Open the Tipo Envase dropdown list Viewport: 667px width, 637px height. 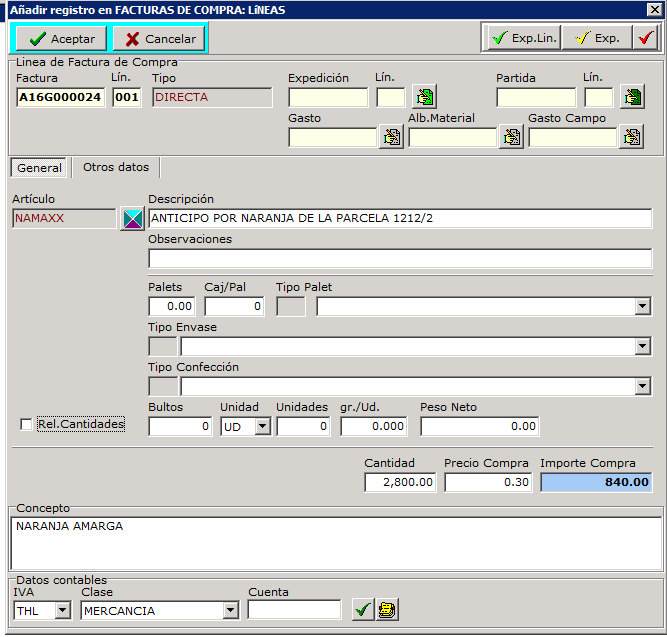642,347
